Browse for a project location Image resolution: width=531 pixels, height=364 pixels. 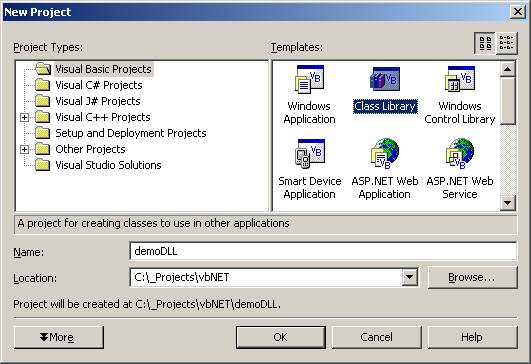(x=472, y=277)
